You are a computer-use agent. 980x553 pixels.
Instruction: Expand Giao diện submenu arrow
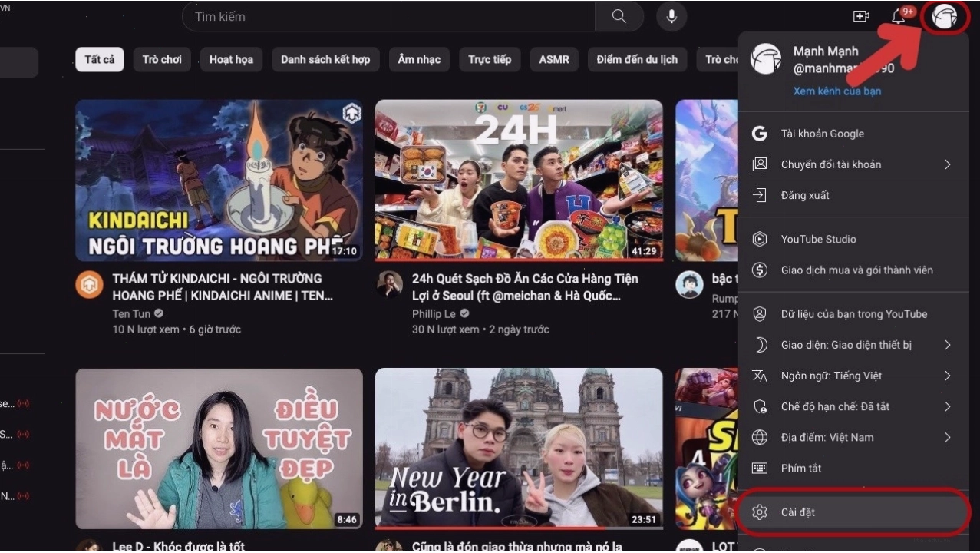click(x=948, y=345)
